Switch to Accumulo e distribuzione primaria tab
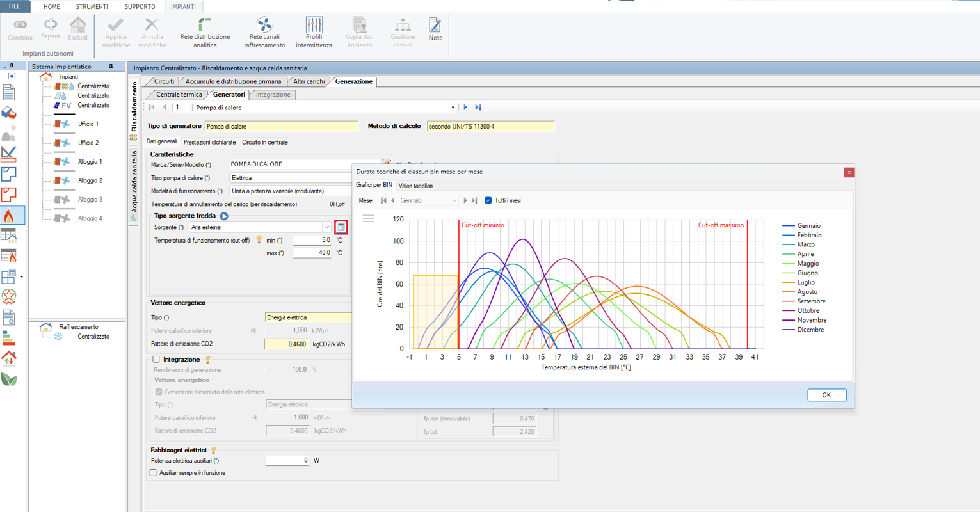Screen dimensions: 980x512 click(x=233, y=81)
